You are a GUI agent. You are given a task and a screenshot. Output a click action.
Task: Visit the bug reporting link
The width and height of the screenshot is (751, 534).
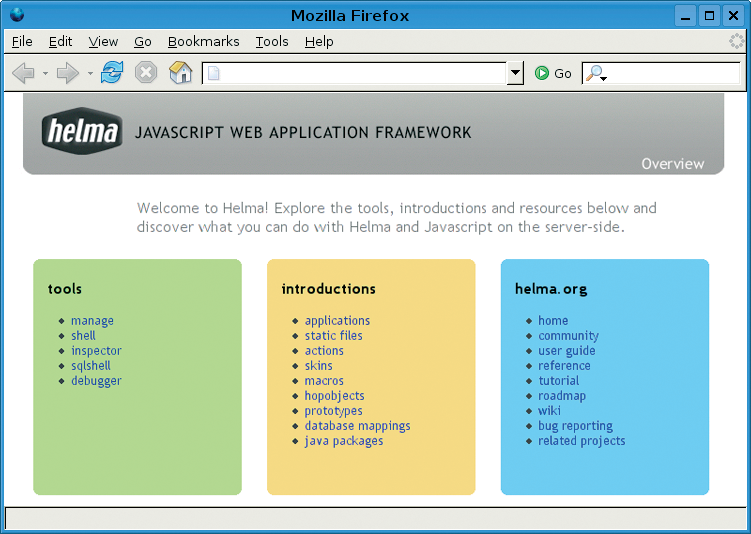pyautogui.click(x=575, y=426)
